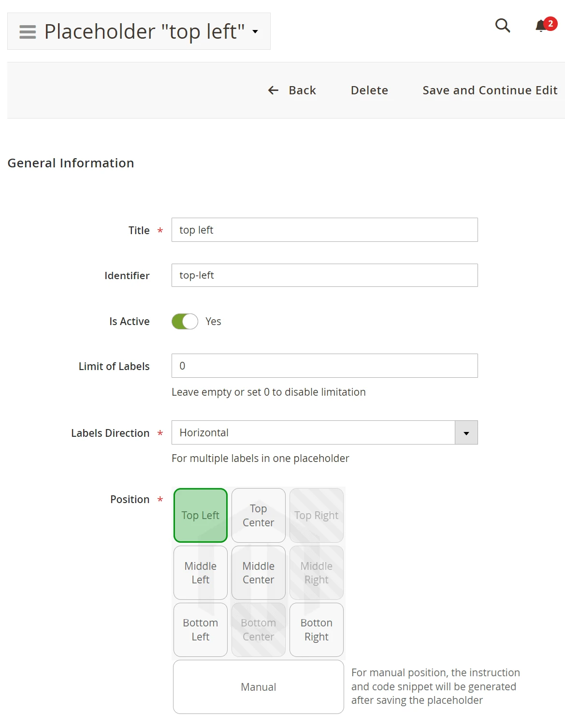Pick the Botton Right position
This screenshot has height=728, width=565.
(x=317, y=630)
